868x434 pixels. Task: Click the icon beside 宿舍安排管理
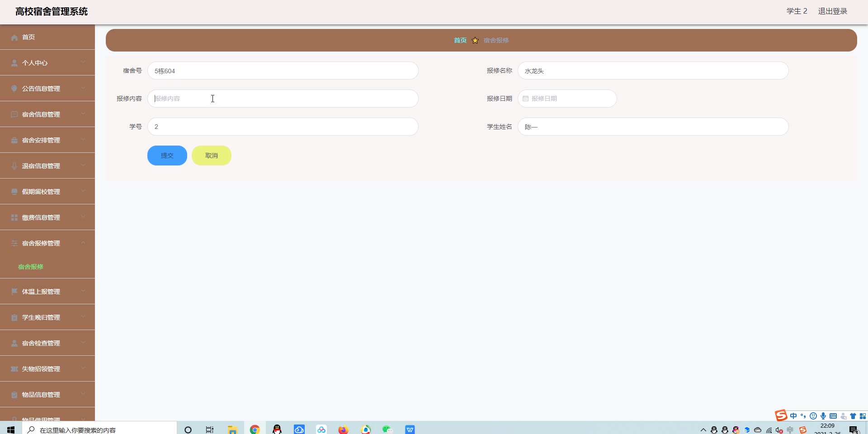14,141
